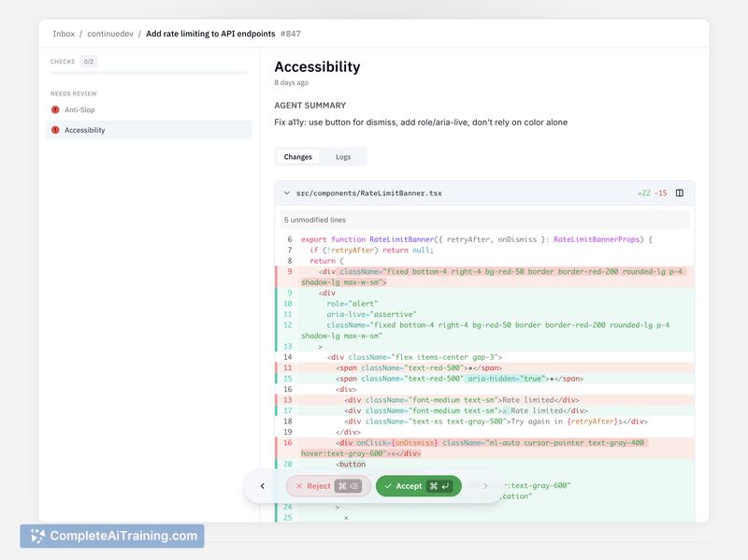Image resolution: width=748 pixels, height=560 pixels.
Task: Click the checks progress bar
Action: pyautogui.click(x=149, y=72)
